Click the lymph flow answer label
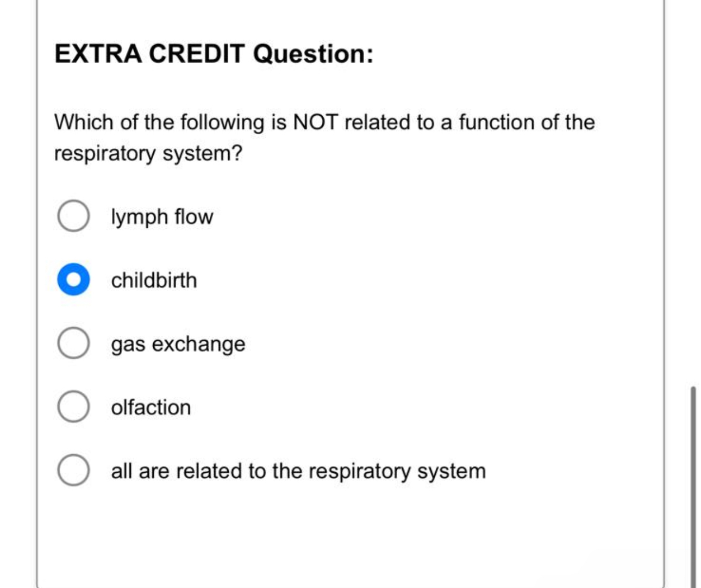Image resolution: width=701 pixels, height=588 pixels. tap(161, 216)
